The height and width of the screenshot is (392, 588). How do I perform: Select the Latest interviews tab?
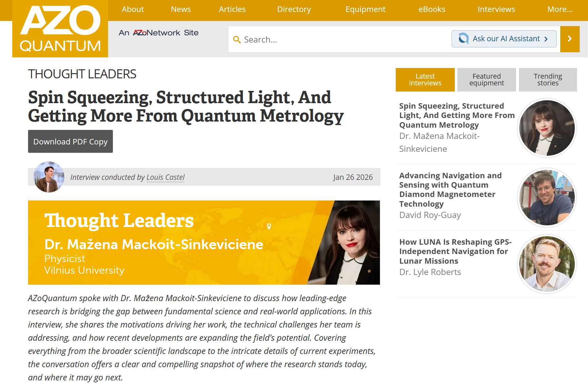tap(425, 80)
